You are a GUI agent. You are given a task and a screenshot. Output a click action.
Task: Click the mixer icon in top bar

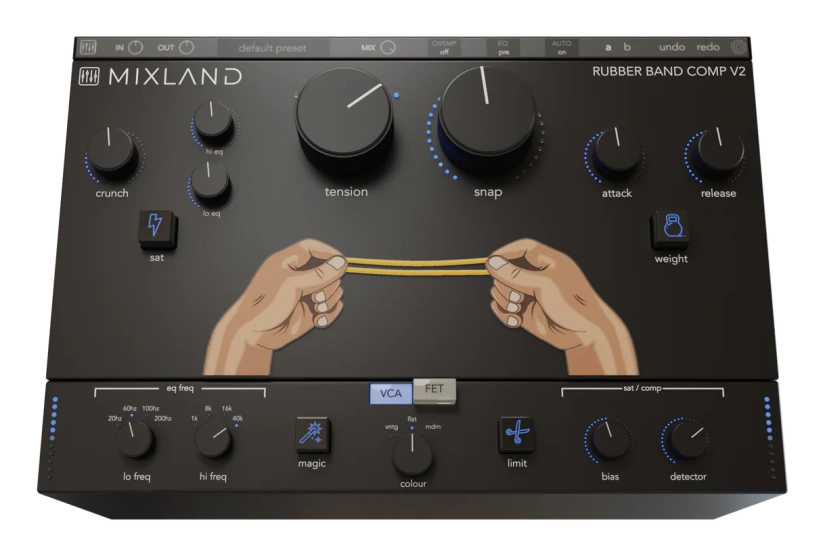(x=88, y=48)
